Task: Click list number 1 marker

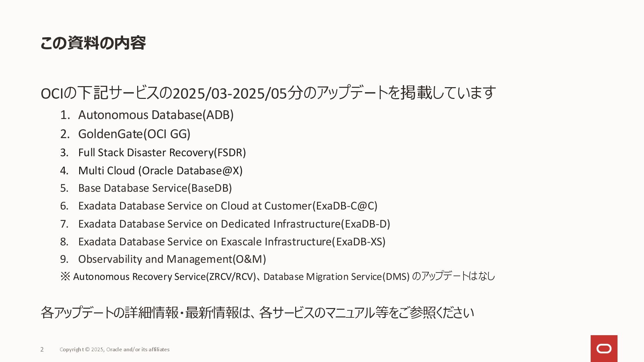Action: (x=65, y=115)
